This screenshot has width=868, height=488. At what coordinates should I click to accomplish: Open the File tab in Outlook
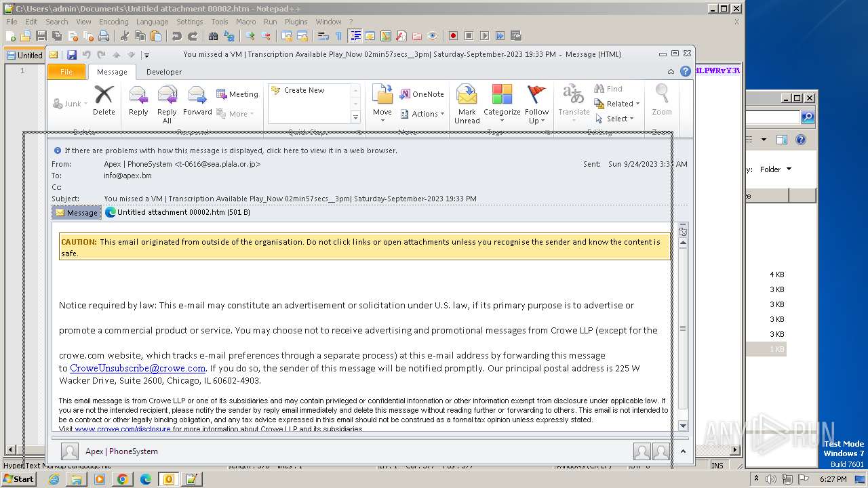pyautogui.click(x=66, y=72)
